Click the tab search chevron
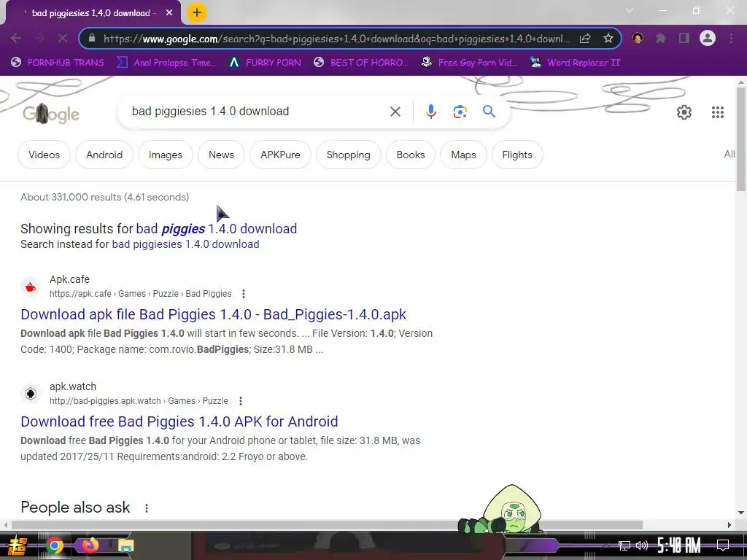747x560 pixels. tap(630, 10)
